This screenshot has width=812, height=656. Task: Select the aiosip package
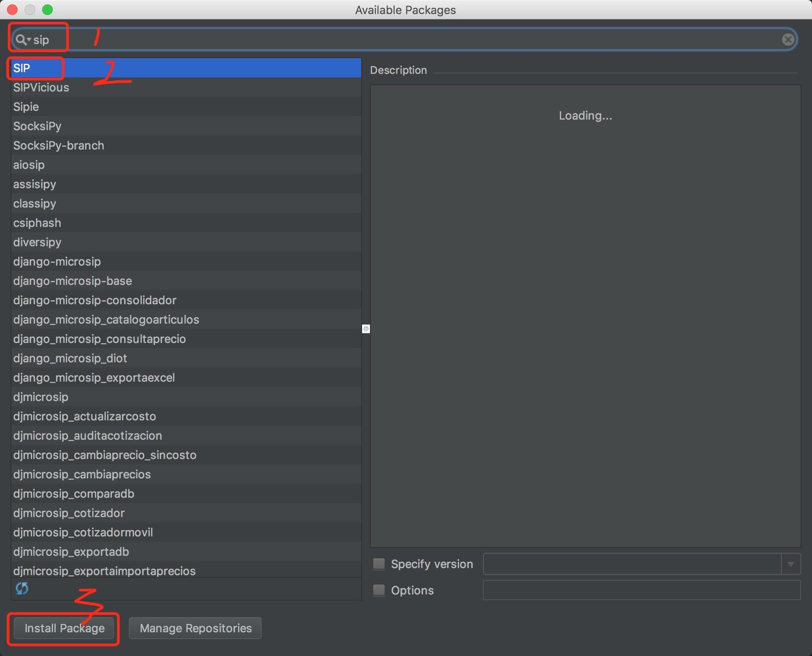coord(186,164)
